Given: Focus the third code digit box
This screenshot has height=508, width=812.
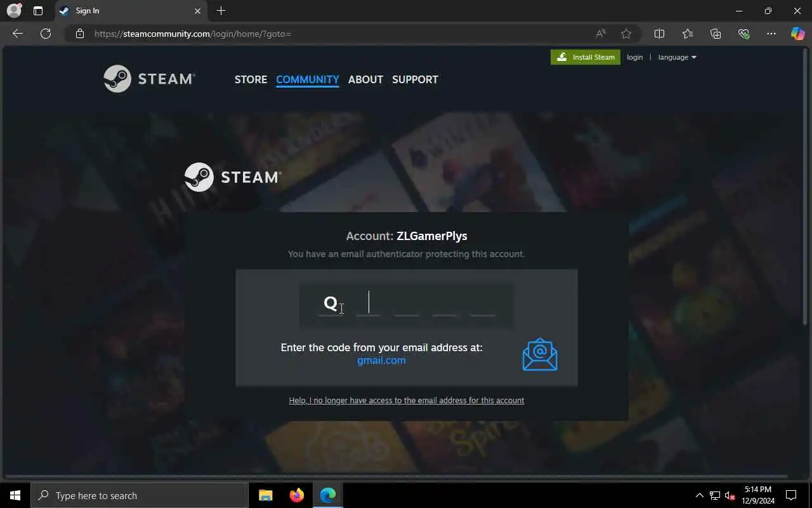Looking at the screenshot, I should click(x=407, y=304).
